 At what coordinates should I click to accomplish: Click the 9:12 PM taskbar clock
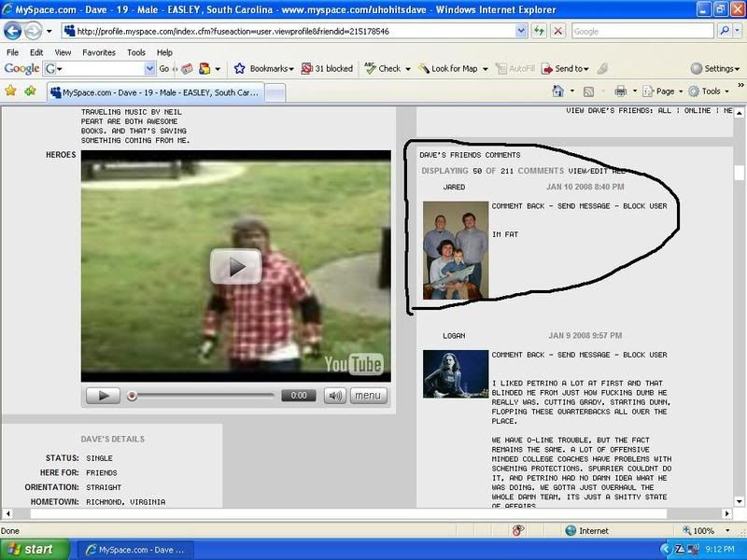tap(719, 550)
